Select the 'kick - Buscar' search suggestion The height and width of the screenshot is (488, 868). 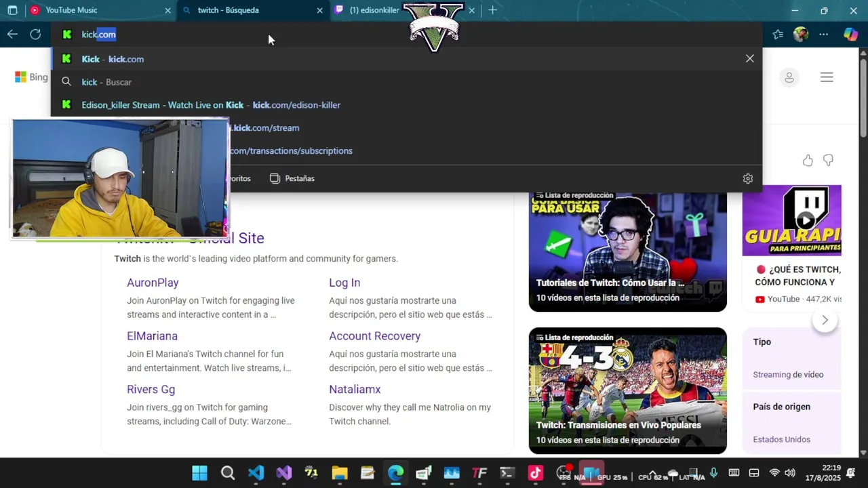(407, 82)
